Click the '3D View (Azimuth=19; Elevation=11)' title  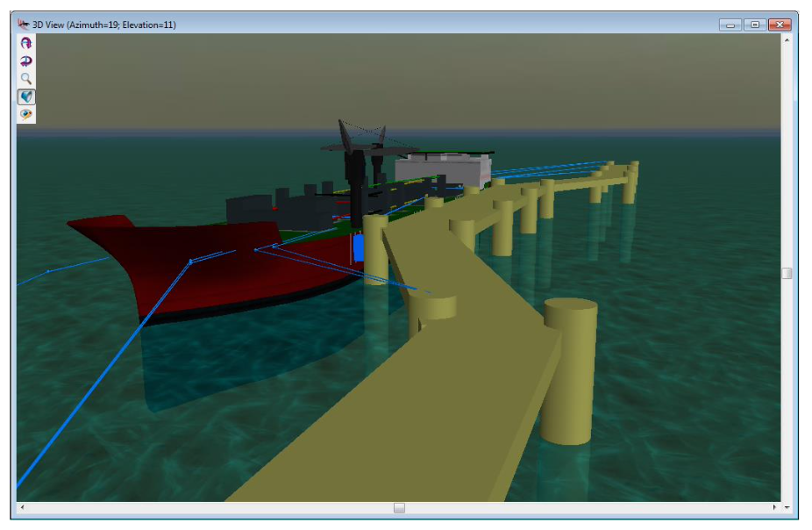(x=104, y=25)
